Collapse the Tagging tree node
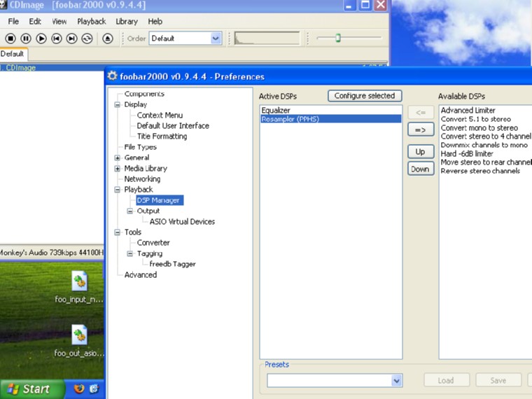This screenshot has width=532, height=399. point(130,254)
